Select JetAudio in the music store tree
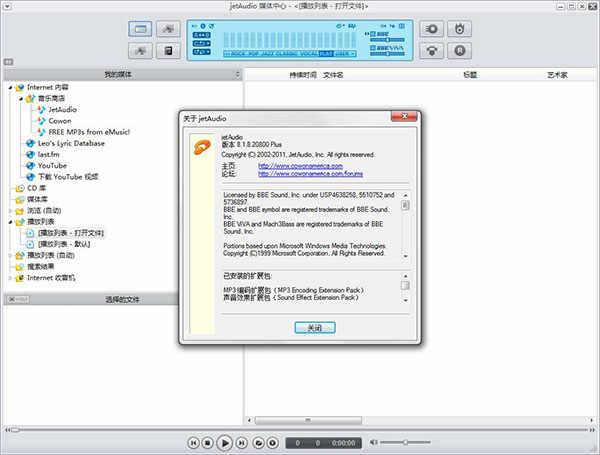This screenshot has height=455, width=600. coord(62,110)
